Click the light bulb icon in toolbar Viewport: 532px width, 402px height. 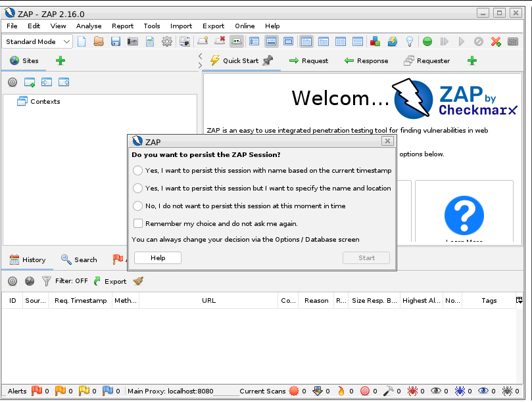pos(409,41)
